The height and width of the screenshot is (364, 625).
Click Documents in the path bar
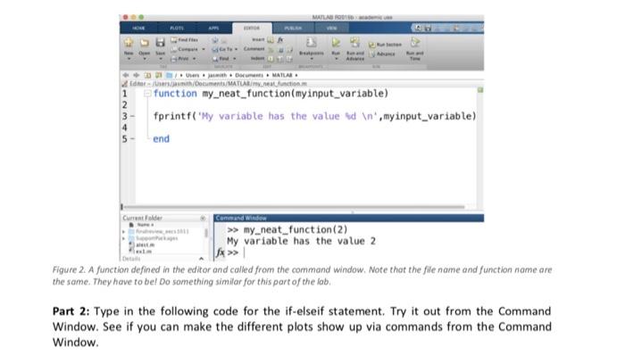[x=249, y=75]
